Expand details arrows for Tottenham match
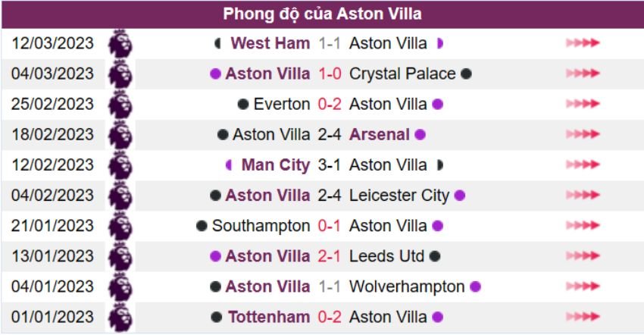 [583, 317]
